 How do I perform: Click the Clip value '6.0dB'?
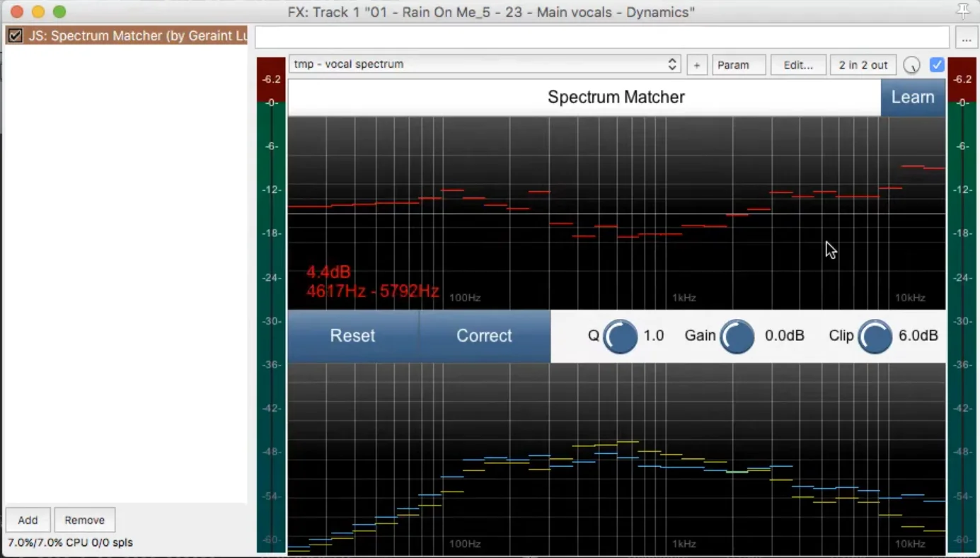(x=918, y=336)
